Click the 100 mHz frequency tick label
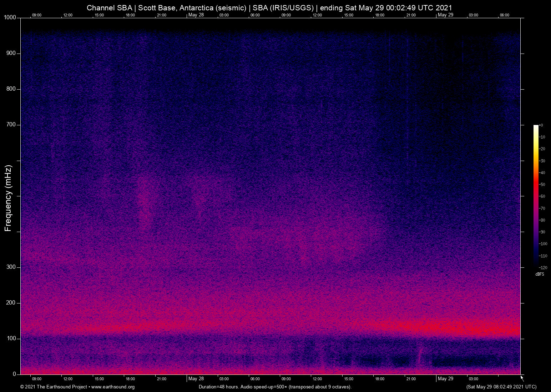 11,338
